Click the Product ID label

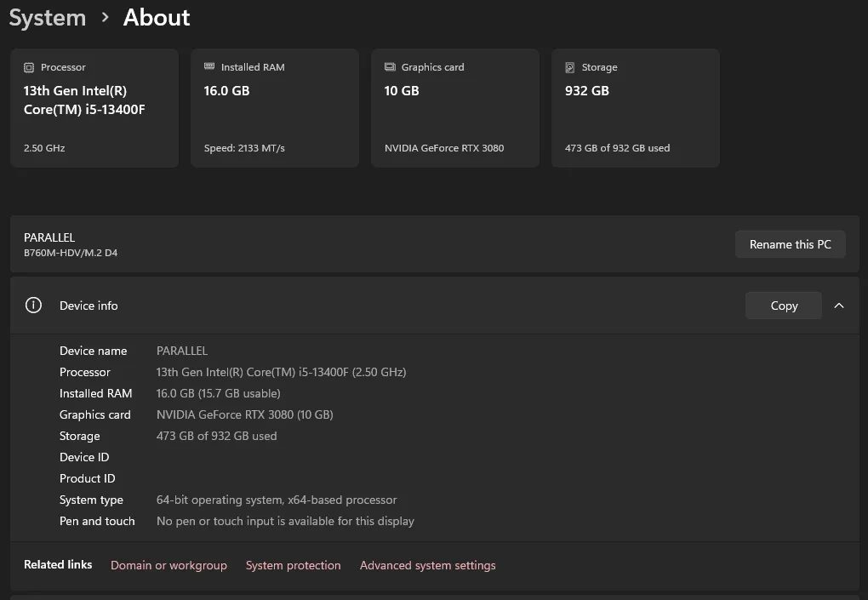[x=87, y=478]
